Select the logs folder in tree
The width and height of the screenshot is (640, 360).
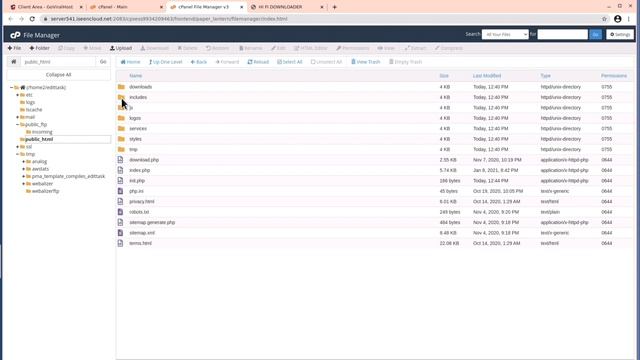click(30, 102)
